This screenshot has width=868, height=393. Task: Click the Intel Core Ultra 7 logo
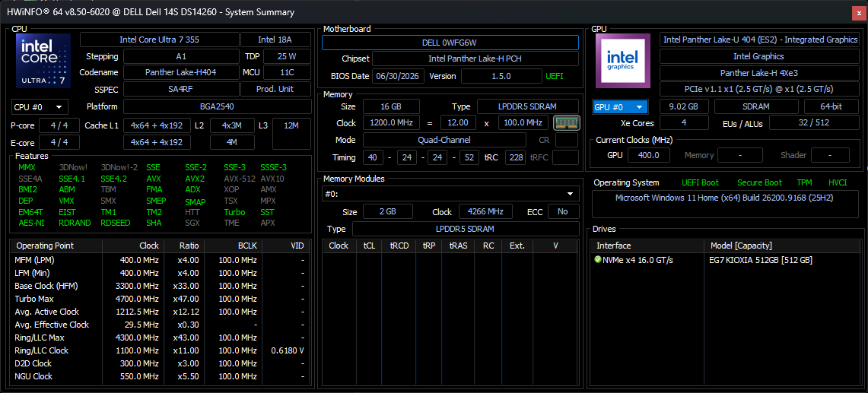43,60
